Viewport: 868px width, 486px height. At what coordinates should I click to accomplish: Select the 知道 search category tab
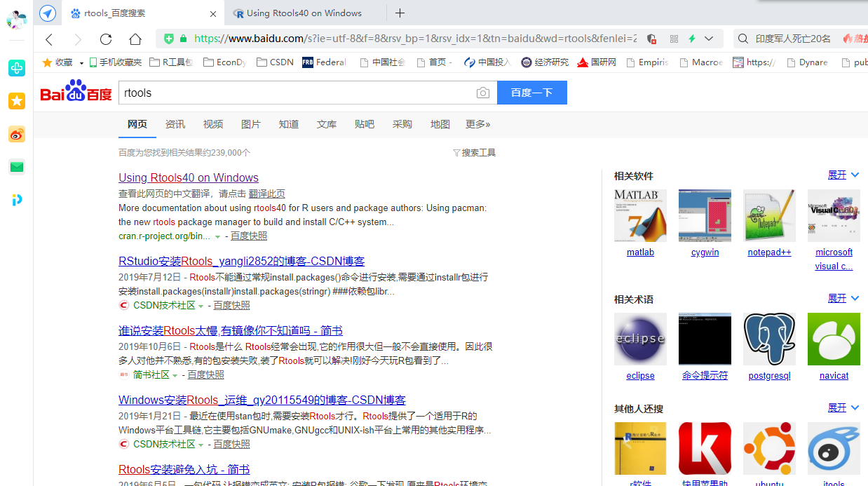click(289, 124)
